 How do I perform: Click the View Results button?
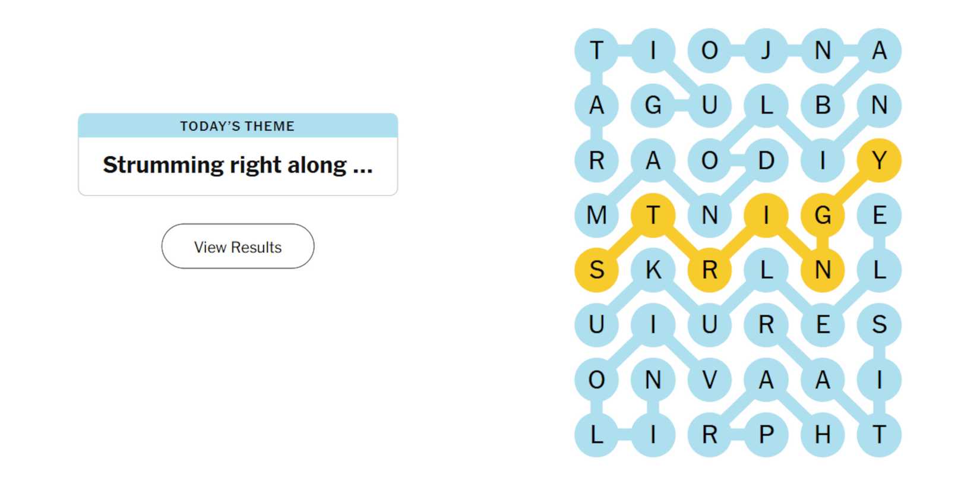237,246
